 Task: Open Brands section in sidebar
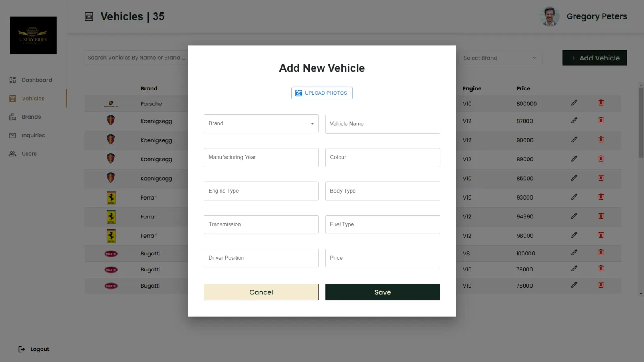[25, 117]
